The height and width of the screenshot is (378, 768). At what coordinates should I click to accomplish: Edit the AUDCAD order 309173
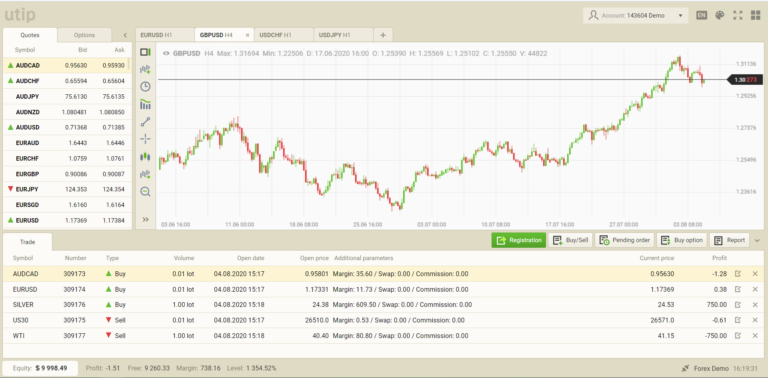pyautogui.click(x=738, y=274)
